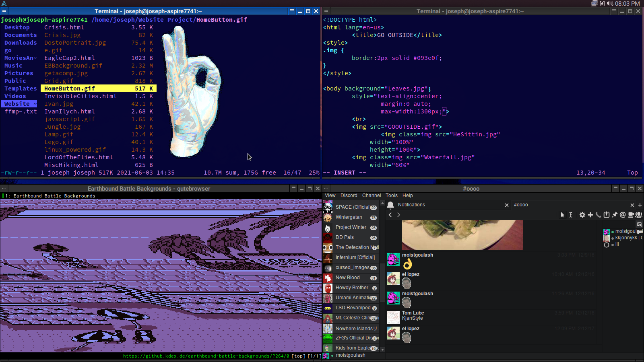This screenshot has height=362, width=644.
Task: Go forward with the right arrow
Action: pyautogui.click(x=399, y=215)
